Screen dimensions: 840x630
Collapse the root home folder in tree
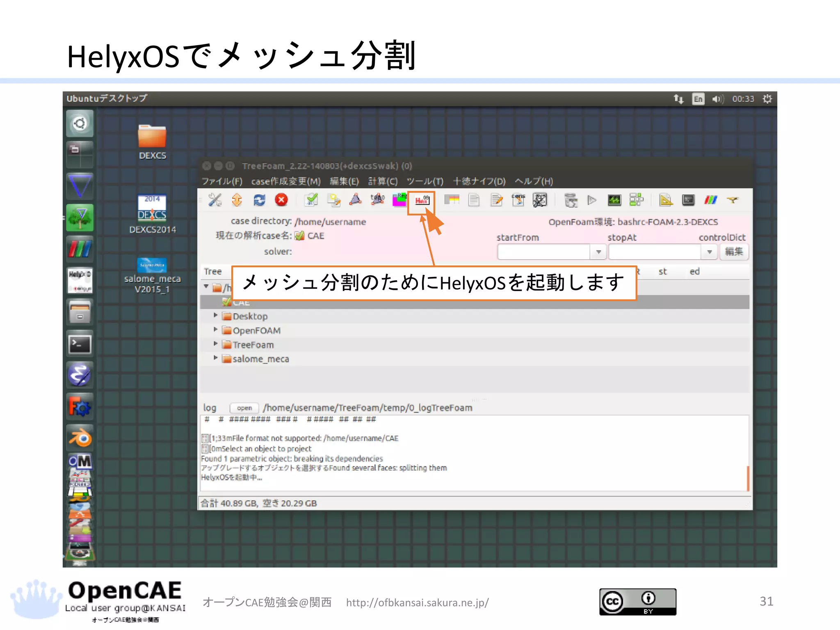(x=206, y=287)
